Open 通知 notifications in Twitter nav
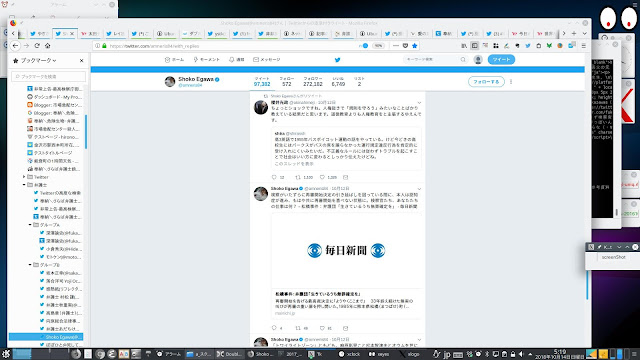Viewport: 640px width, 360px height. 237,60
